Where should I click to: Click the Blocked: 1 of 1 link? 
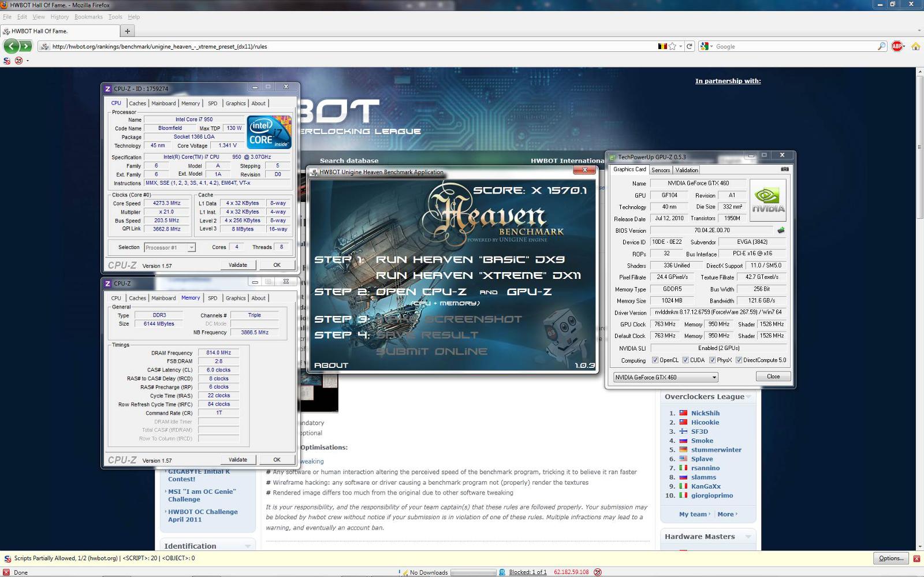(x=528, y=572)
